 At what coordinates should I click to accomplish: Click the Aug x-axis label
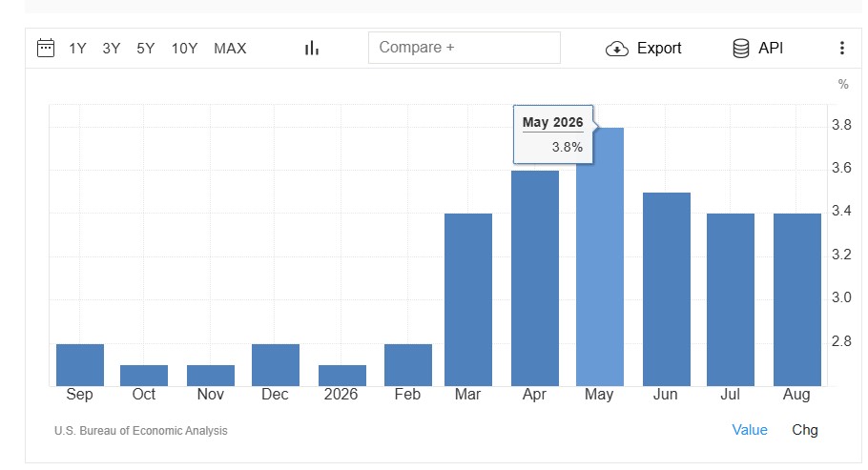click(x=796, y=395)
